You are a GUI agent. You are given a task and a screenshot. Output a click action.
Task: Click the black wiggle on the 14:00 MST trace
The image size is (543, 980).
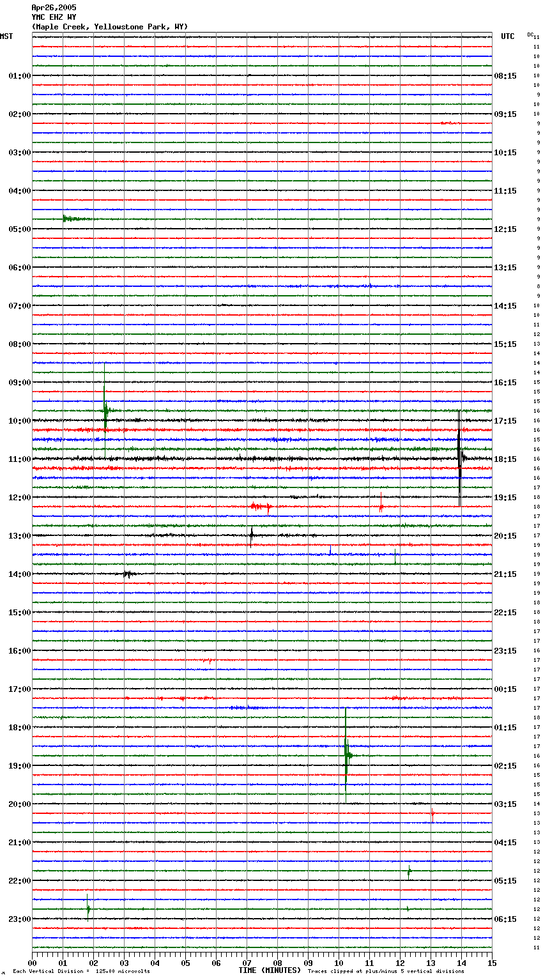pyautogui.click(x=128, y=574)
